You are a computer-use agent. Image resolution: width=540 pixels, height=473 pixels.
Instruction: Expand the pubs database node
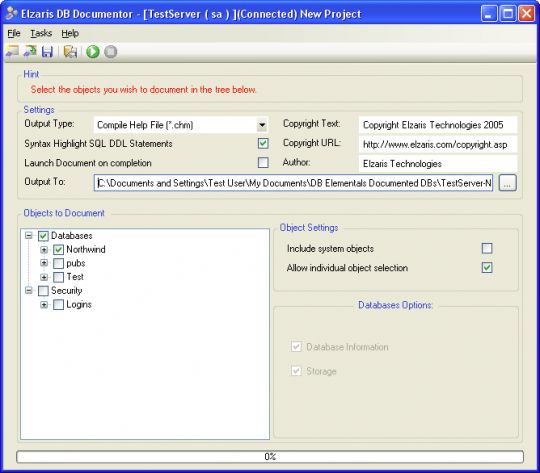(44, 263)
